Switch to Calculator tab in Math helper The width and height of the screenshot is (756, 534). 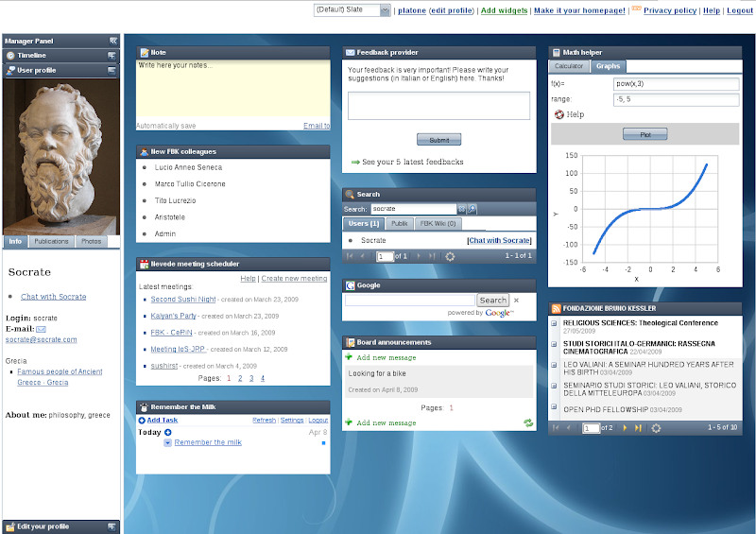[x=569, y=66]
